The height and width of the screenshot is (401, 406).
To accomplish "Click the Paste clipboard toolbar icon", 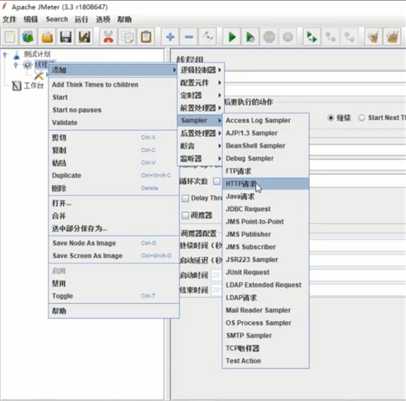I will click(146, 37).
